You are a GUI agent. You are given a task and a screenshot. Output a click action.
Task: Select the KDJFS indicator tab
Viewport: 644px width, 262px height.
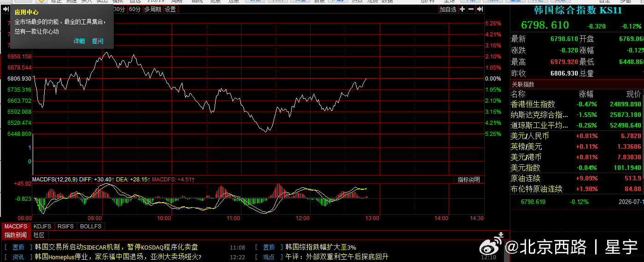pos(43,227)
